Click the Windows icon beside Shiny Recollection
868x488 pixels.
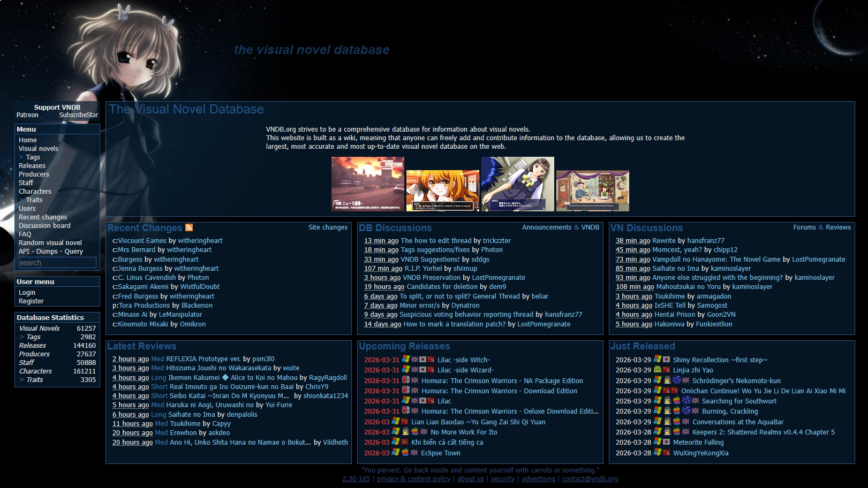tap(658, 360)
